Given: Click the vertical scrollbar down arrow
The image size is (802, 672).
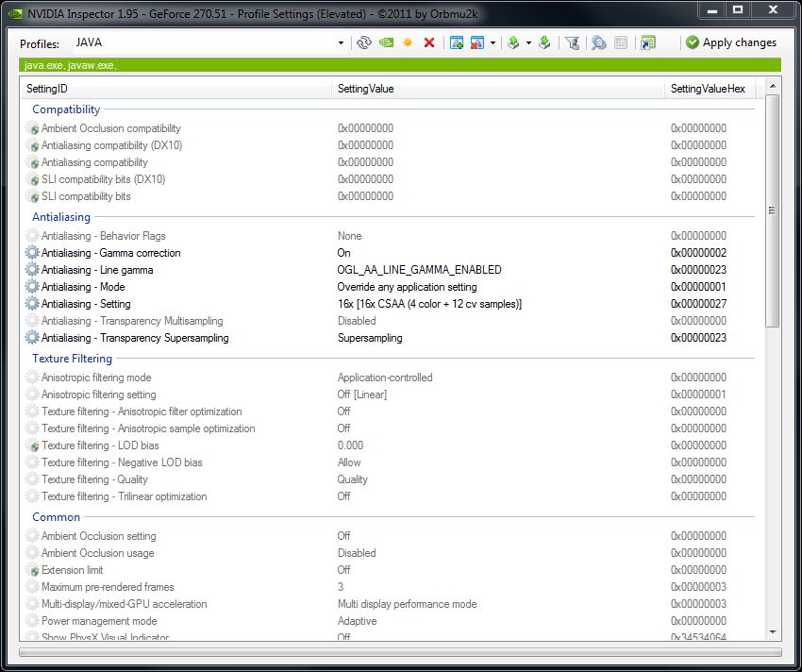Looking at the screenshot, I should (x=773, y=632).
